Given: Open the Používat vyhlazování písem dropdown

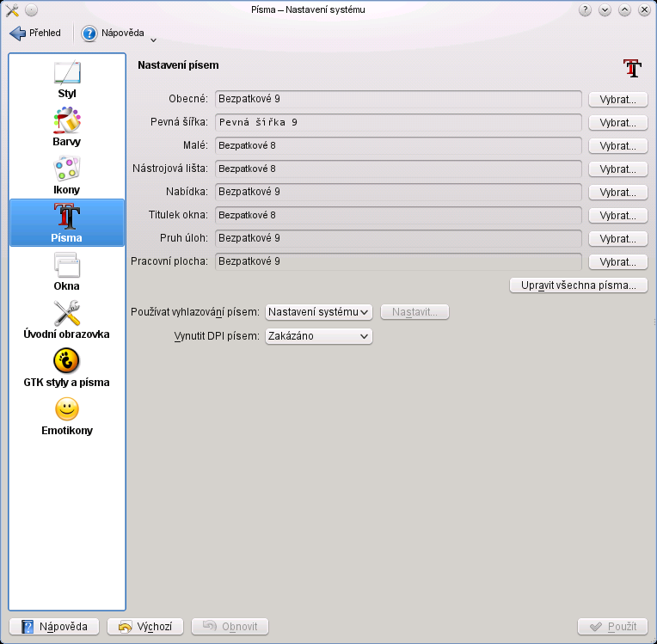Looking at the screenshot, I should (x=319, y=312).
